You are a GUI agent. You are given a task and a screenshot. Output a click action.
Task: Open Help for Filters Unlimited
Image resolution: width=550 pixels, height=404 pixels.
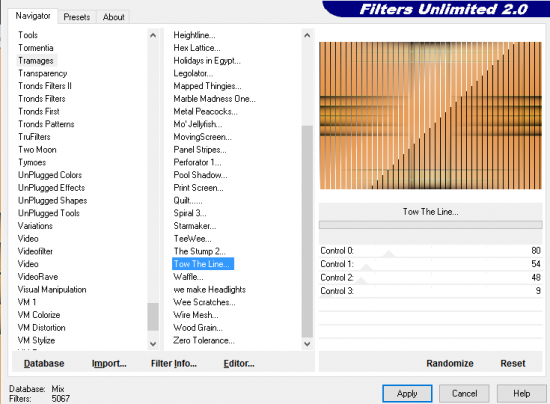click(522, 393)
